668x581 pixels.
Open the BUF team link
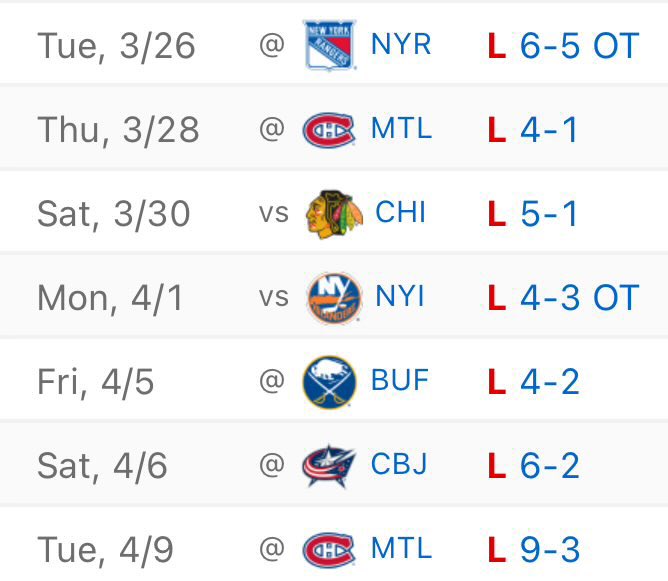(x=400, y=380)
